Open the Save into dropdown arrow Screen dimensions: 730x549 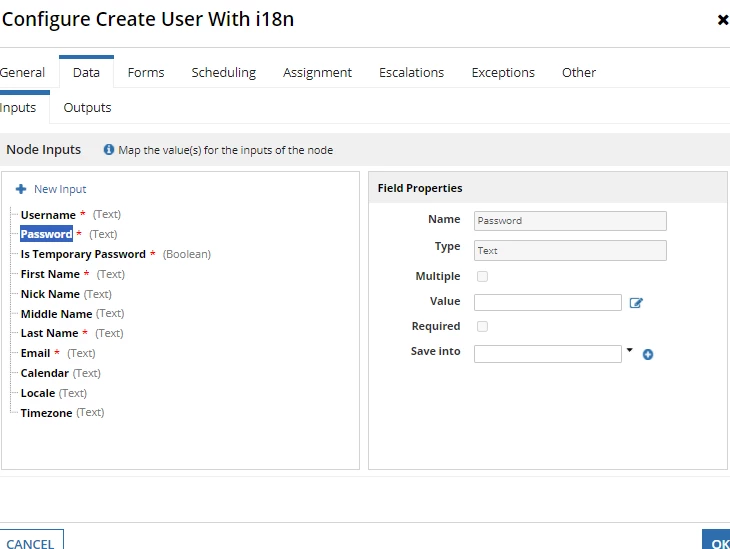(629, 350)
